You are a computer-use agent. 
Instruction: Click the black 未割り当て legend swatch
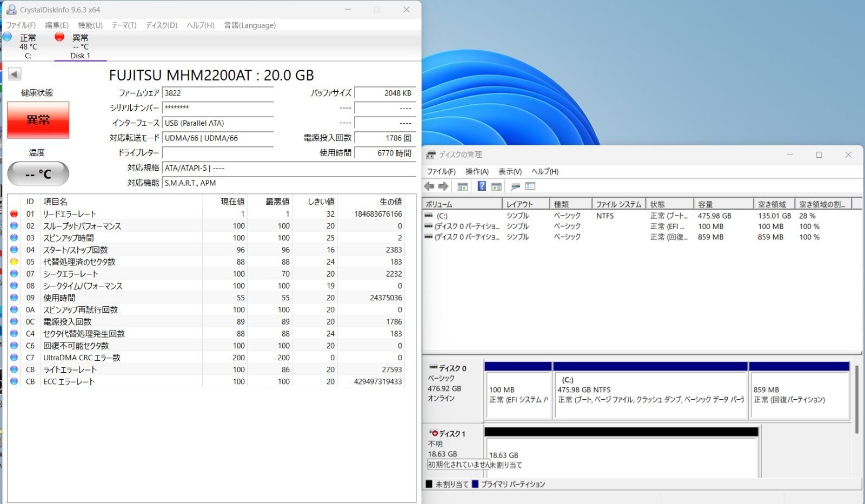pos(429,484)
